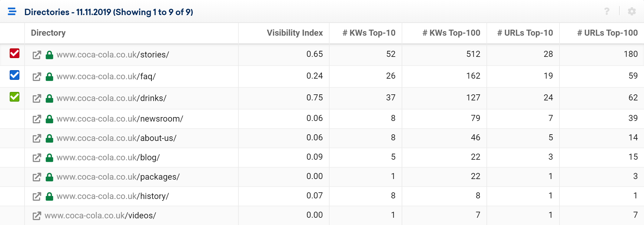Image resolution: width=644 pixels, height=225 pixels.
Task: Sort by Visibility Index column header
Action: [295, 33]
